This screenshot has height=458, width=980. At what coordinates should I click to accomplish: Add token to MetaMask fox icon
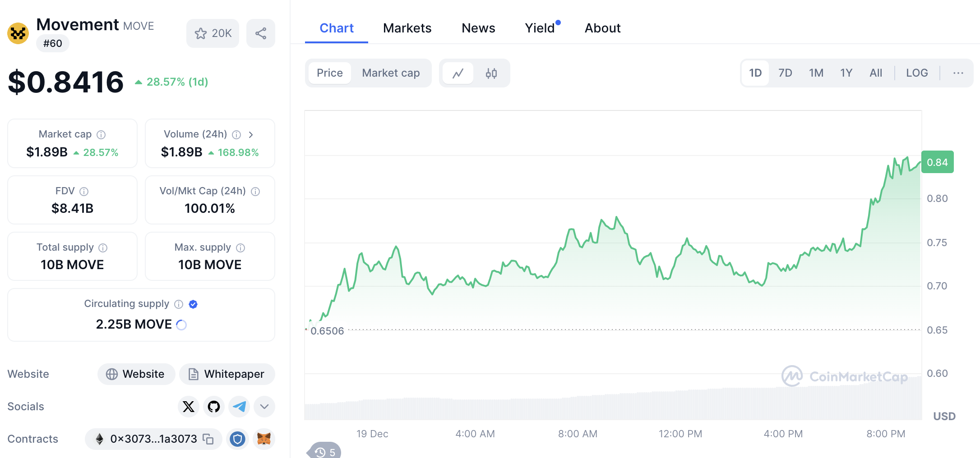click(264, 439)
